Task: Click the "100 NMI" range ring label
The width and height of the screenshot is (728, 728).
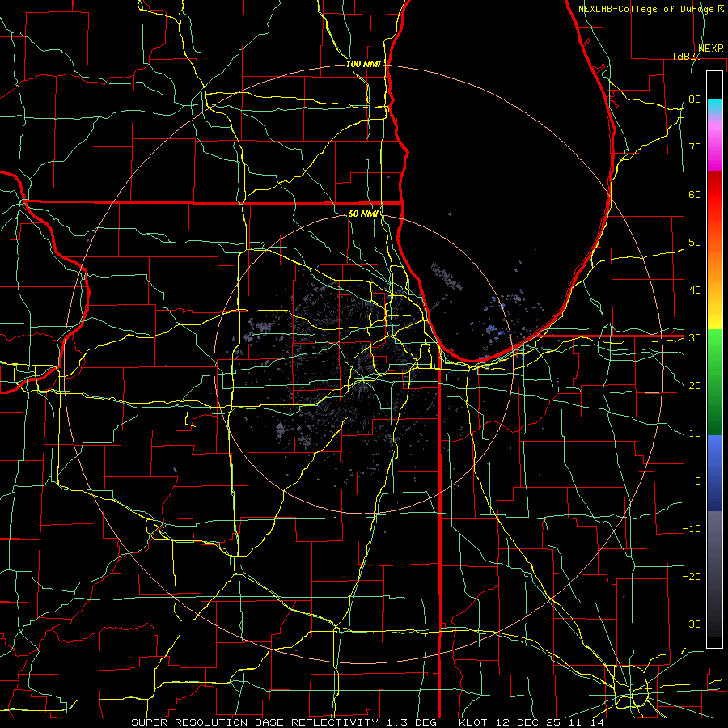Action: tap(363, 64)
